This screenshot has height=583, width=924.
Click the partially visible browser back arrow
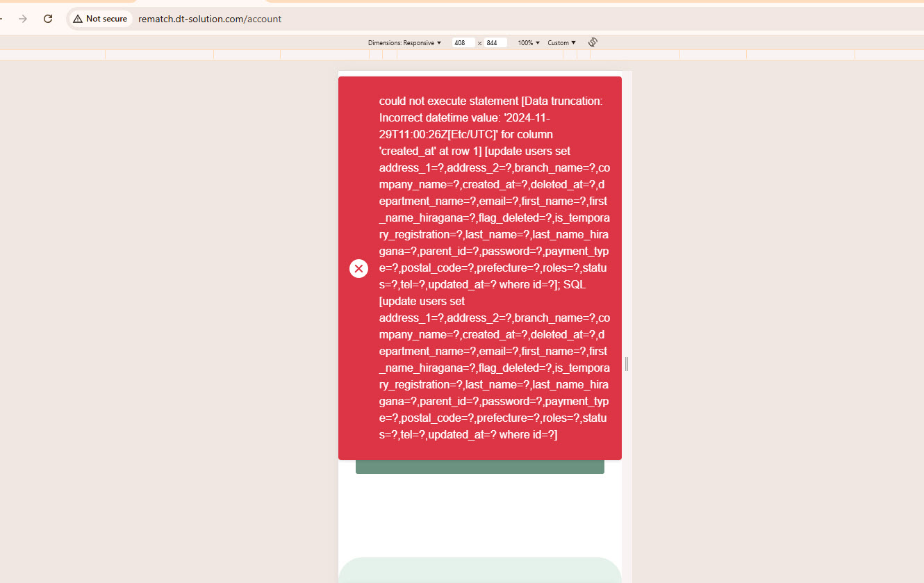(x=2, y=19)
